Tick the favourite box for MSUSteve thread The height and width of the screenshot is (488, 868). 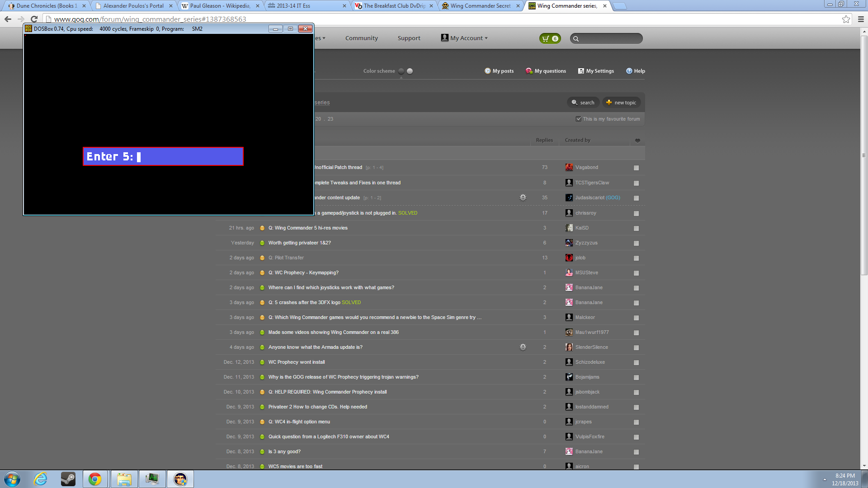(x=636, y=273)
